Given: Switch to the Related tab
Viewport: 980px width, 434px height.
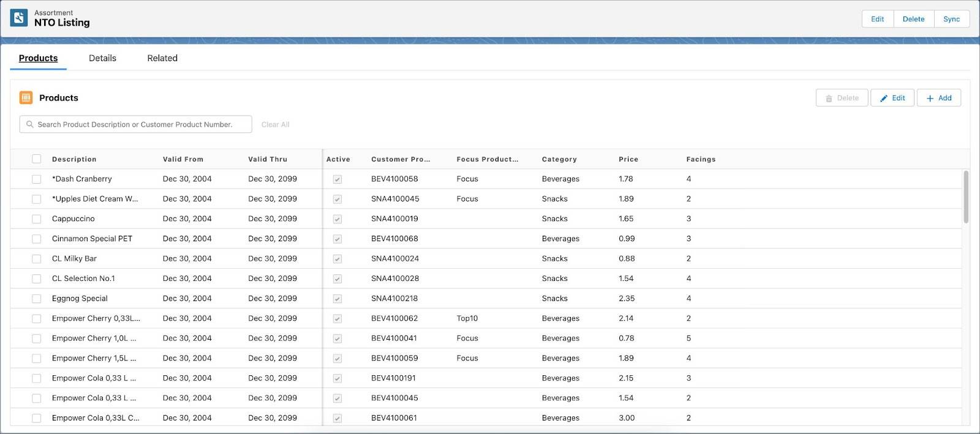Looking at the screenshot, I should [162, 58].
